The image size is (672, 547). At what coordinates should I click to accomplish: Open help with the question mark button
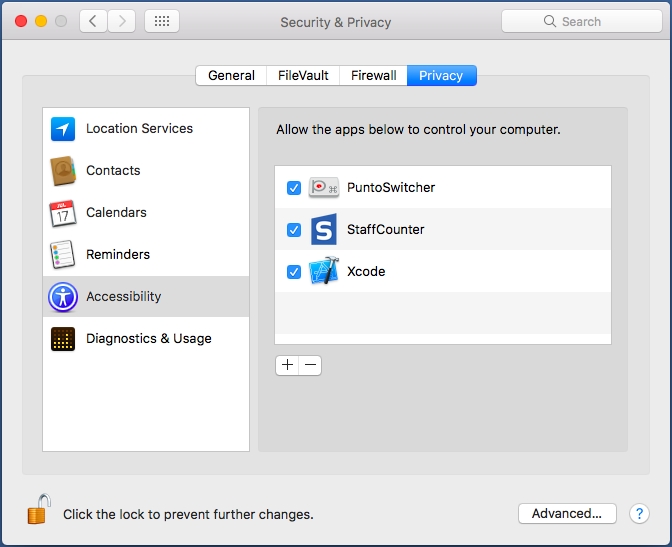[x=639, y=513]
